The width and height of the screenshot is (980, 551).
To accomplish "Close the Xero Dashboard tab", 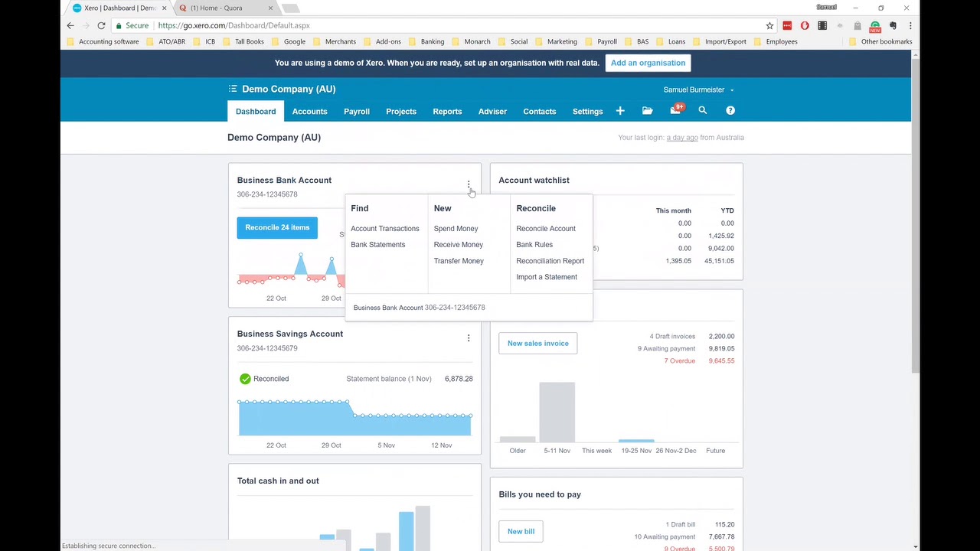I will 164,8.
